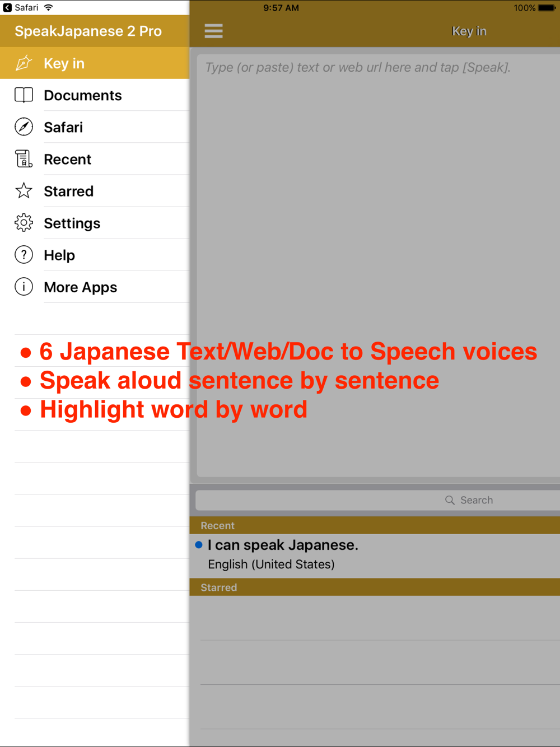The width and height of the screenshot is (560, 747).
Task: Tap the 'Key in' navigation title
Action: click(469, 31)
